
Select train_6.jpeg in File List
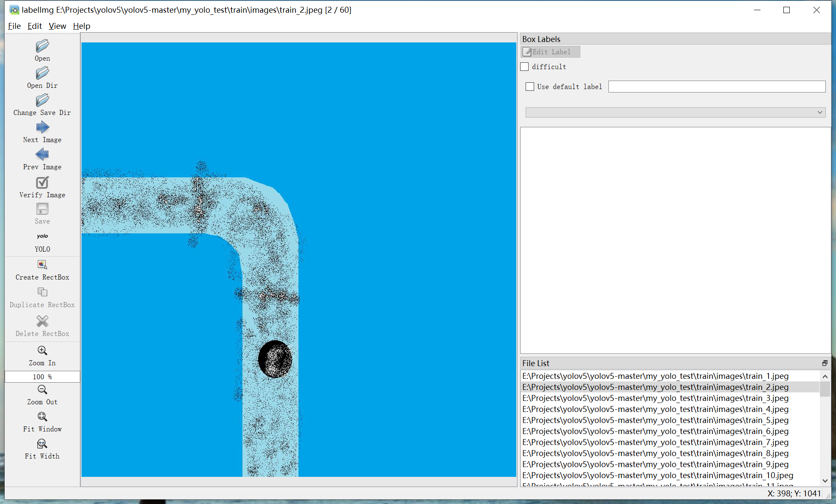[x=670, y=431]
